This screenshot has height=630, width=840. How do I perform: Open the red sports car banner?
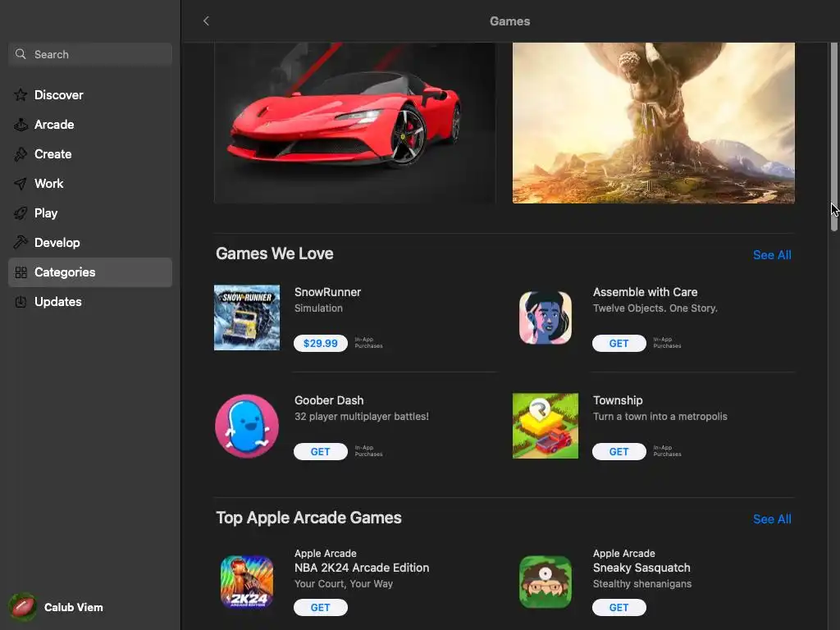[x=354, y=123]
